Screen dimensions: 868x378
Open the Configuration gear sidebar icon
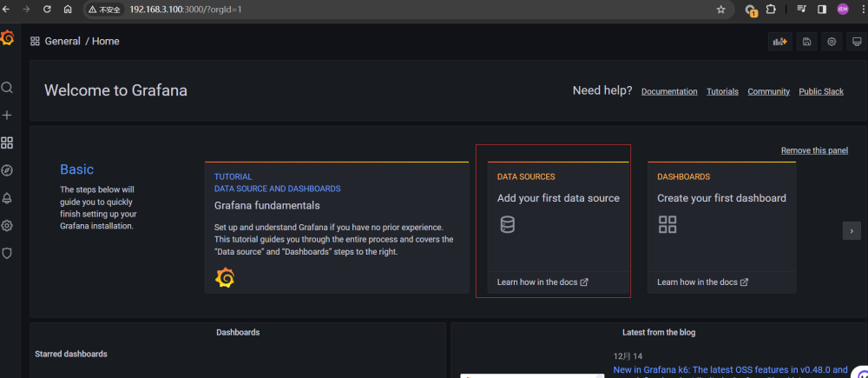coord(7,226)
